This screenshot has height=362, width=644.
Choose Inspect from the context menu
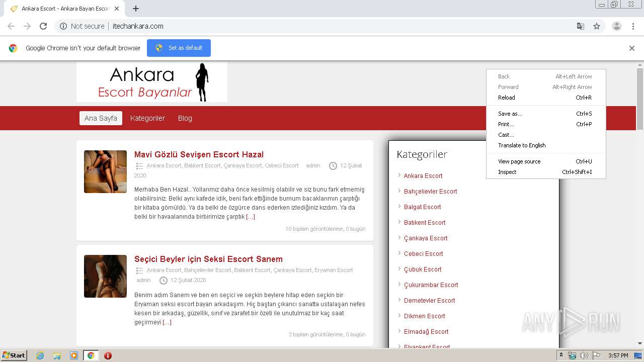(x=546, y=172)
